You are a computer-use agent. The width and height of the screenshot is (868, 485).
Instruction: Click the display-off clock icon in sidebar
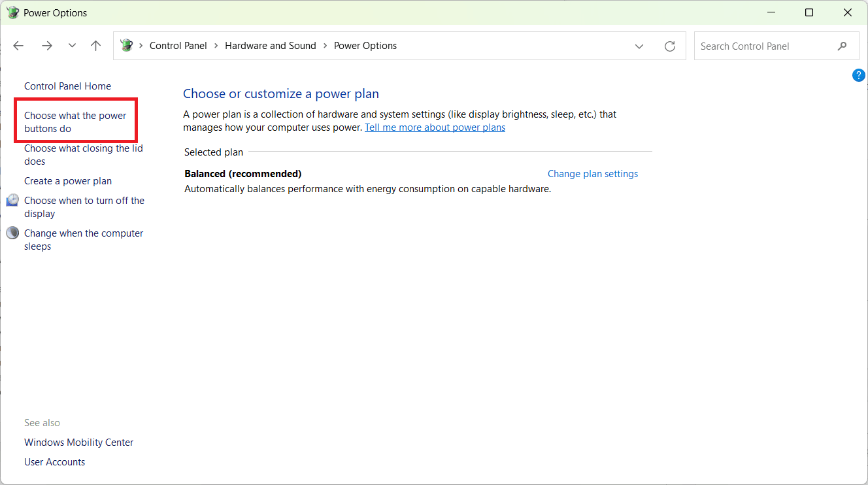[x=12, y=200]
